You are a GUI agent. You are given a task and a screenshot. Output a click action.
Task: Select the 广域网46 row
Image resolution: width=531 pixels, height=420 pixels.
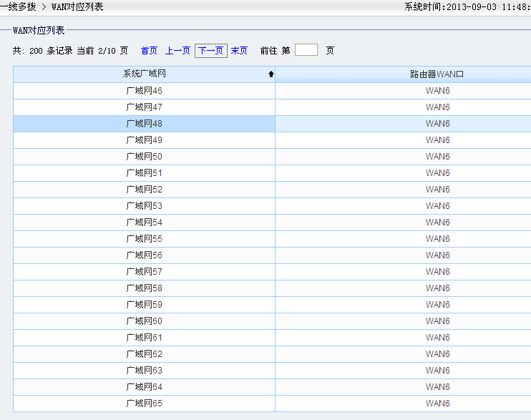pyautogui.click(x=144, y=91)
